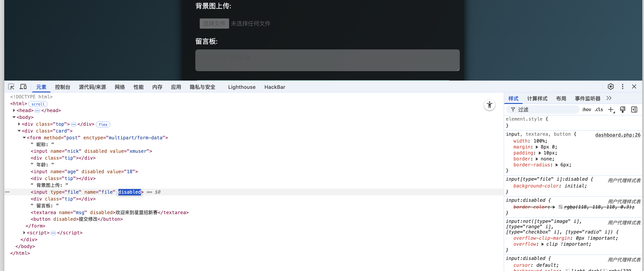
Task: Expand the <head> element node
Action: tap(14, 110)
